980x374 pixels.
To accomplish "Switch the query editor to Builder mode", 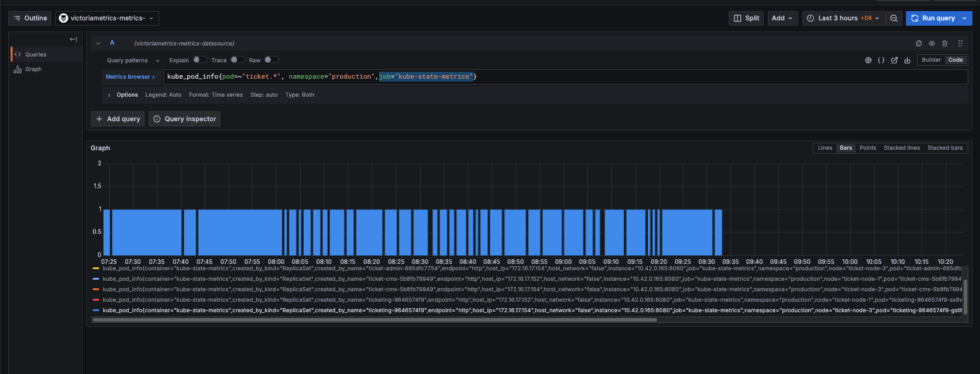I will [931, 60].
